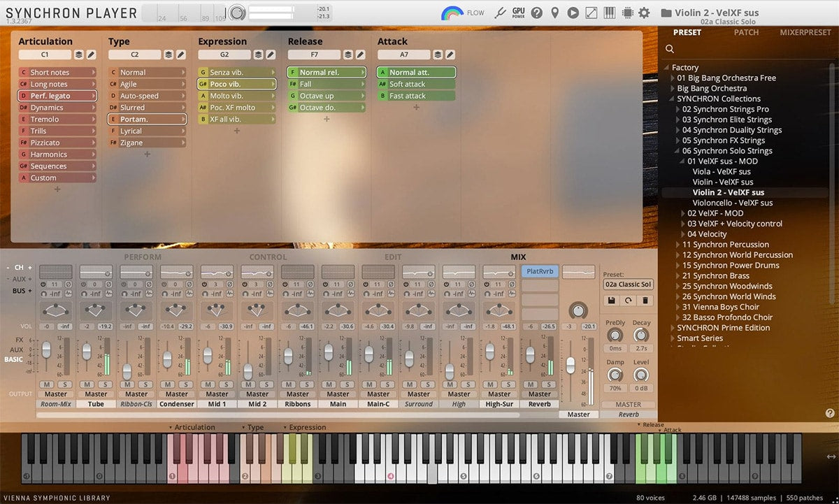
Task: Mute the Mid 1 channel
Action: pyautogui.click(x=209, y=384)
